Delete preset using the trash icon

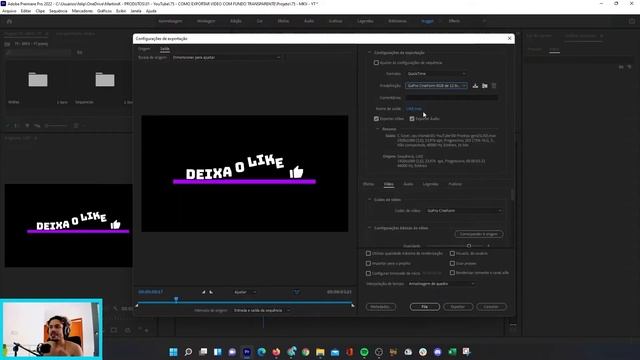click(x=494, y=86)
